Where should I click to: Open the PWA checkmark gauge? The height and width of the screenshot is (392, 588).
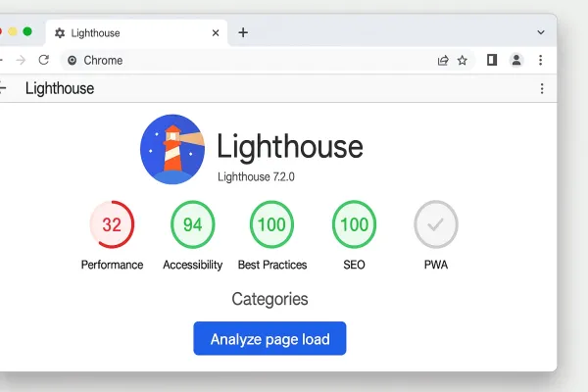pos(436,224)
